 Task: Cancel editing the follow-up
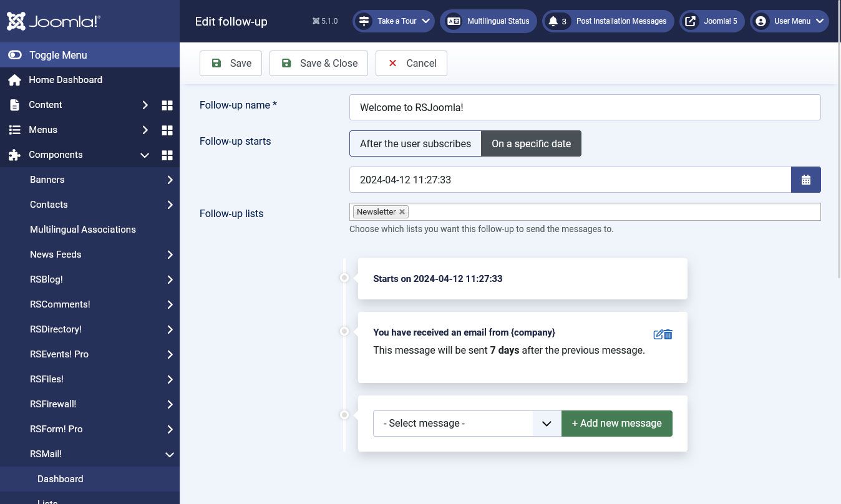coord(411,63)
